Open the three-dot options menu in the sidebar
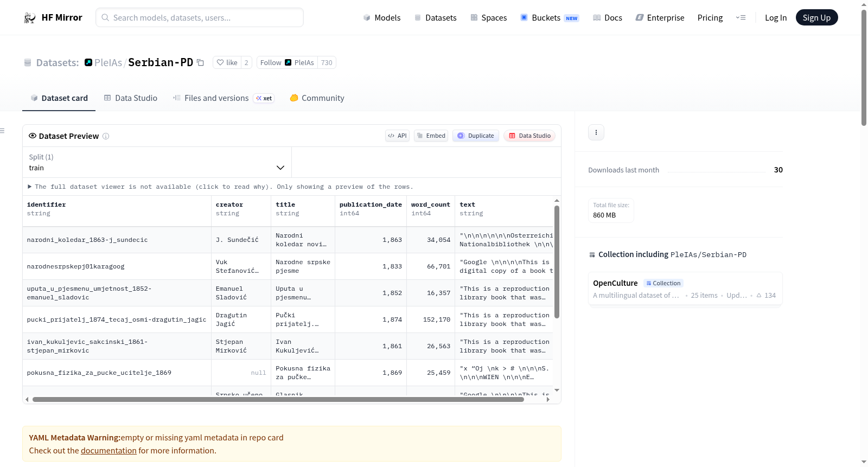This screenshot has width=868, height=467. pyautogui.click(x=596, y=132)
